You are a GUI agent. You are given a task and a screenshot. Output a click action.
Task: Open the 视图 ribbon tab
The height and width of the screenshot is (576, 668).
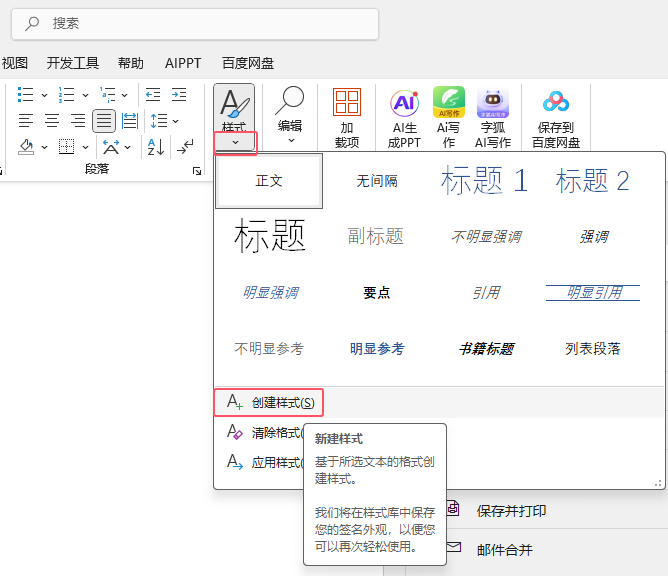click(x=14, y=63)
